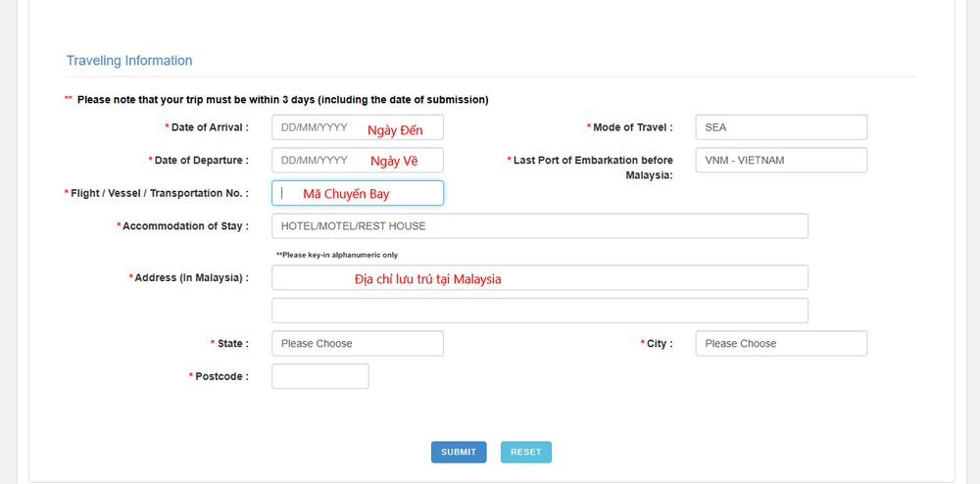Expand the City 'Please Choose' dropdown
This screenshot has width=980, height=484.
point(781,343)
